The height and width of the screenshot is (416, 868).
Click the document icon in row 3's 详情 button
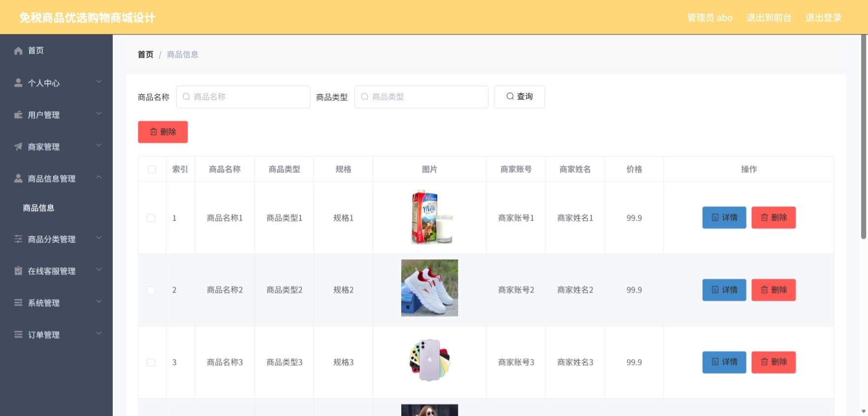pyautogui.click(x=715, y=362)
